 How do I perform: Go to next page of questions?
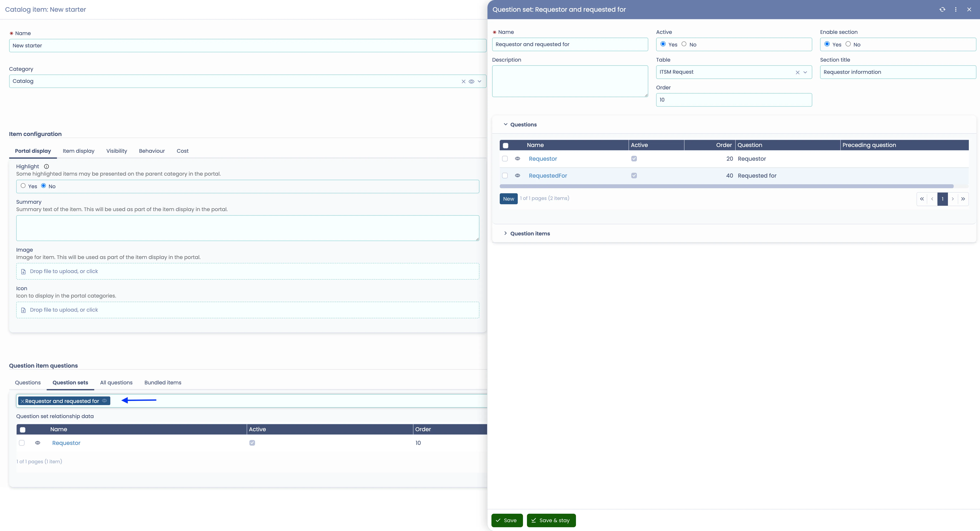[x=953, y=199]
